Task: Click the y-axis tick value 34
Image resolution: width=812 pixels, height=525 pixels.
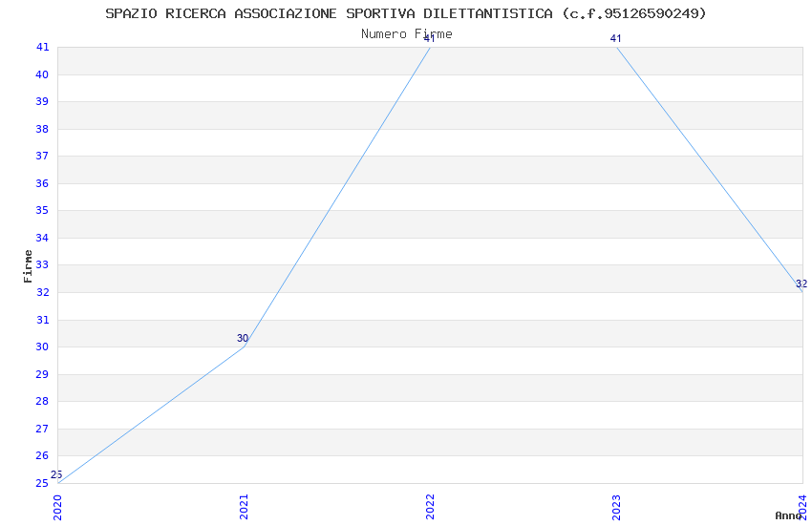Action: coord(42,238)
